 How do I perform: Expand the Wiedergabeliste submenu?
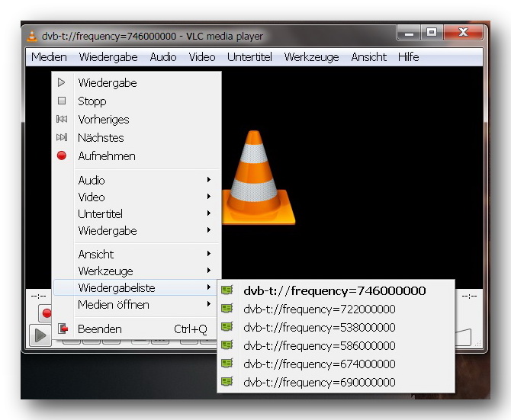click(x=137, y=287)
